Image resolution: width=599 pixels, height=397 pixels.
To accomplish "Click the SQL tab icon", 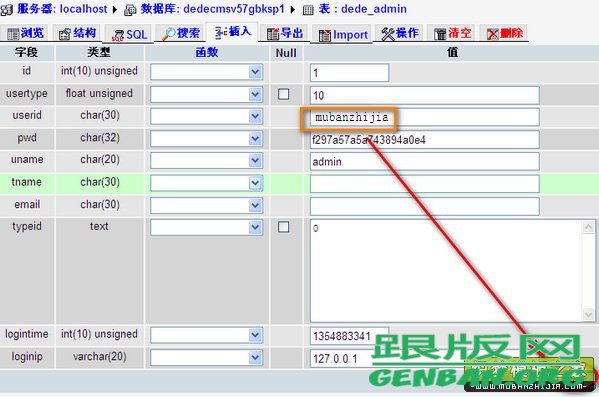I will (x=117, y=35).
